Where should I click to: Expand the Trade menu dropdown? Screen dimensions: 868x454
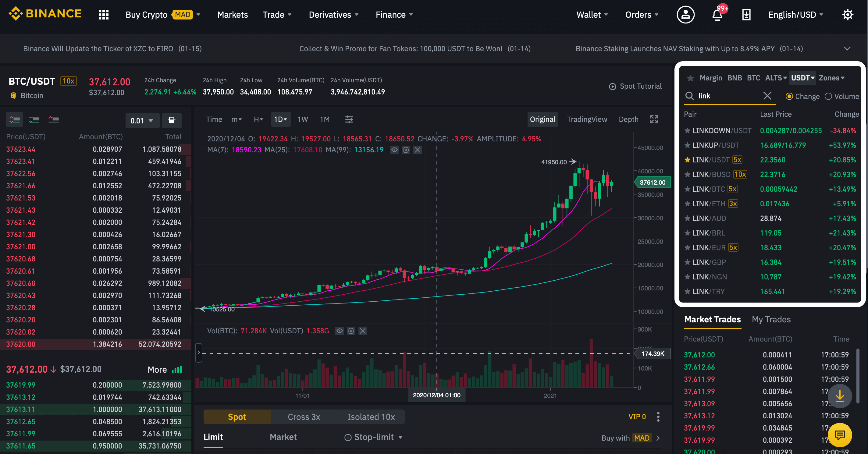pyautogui.click(x=277, y=15)
